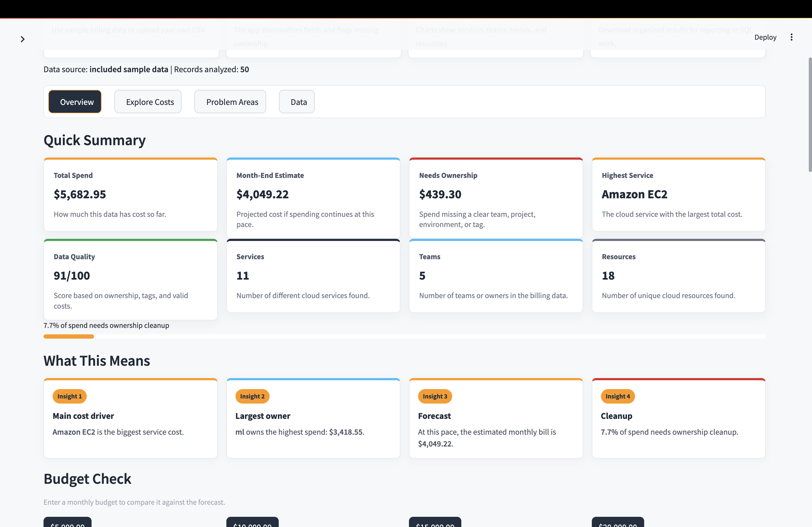Click the Teams count 5

(x=422, y=275)
